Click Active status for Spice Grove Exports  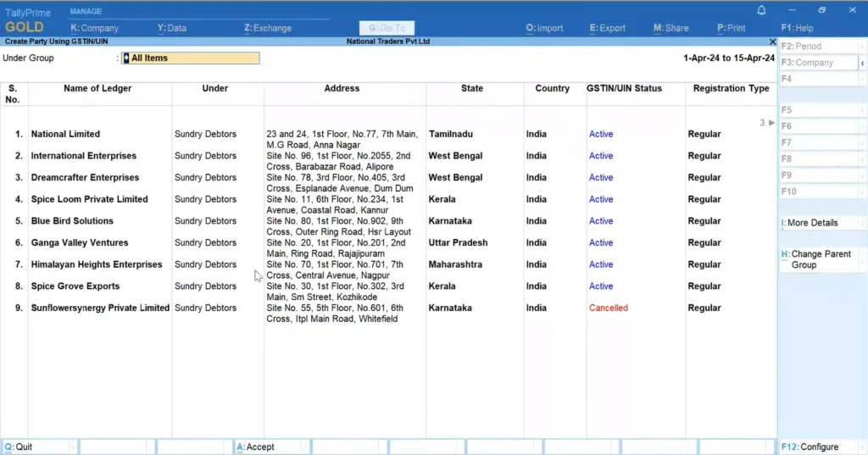click(x=601, y=286)
